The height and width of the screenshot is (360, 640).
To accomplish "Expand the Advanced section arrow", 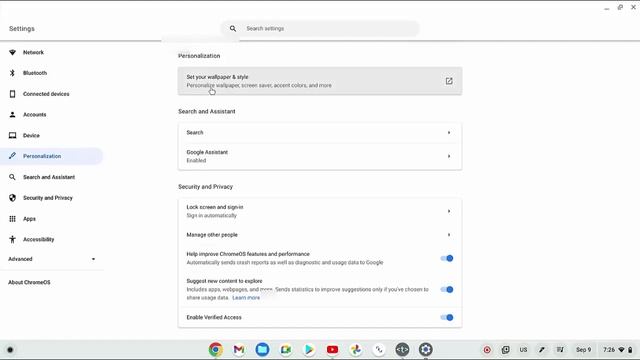I will (93, 259).
